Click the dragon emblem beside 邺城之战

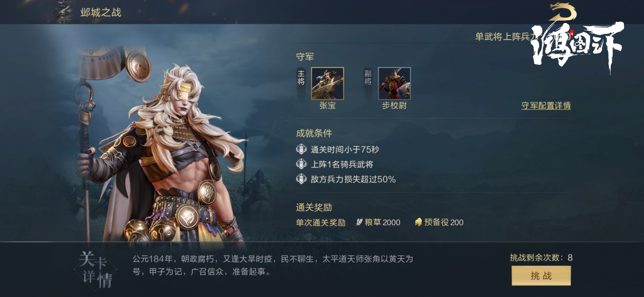63,12
